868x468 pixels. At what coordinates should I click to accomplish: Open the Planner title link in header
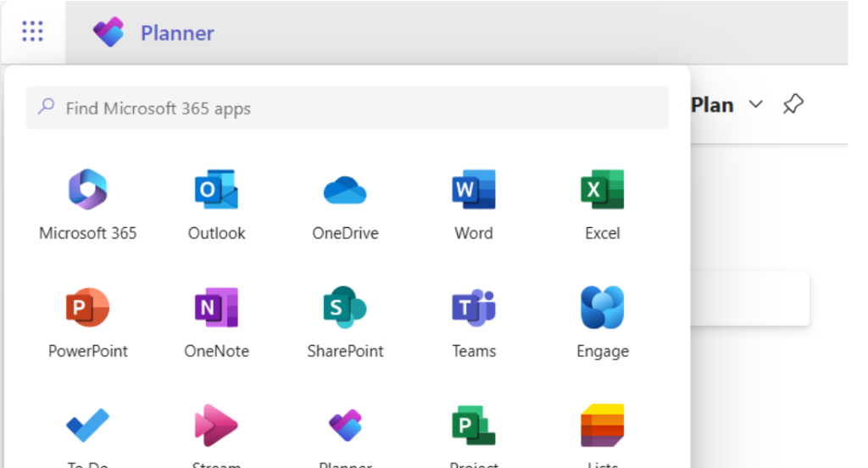(177, 33)
